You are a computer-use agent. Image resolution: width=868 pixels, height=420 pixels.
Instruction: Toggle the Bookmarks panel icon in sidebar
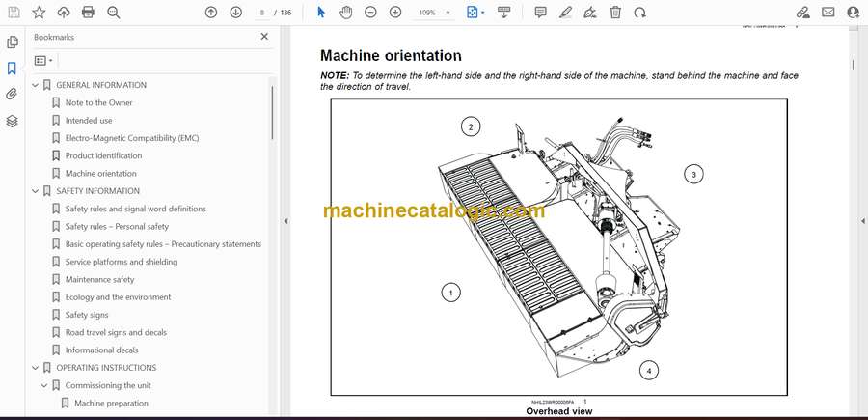(x=13, y=69)
